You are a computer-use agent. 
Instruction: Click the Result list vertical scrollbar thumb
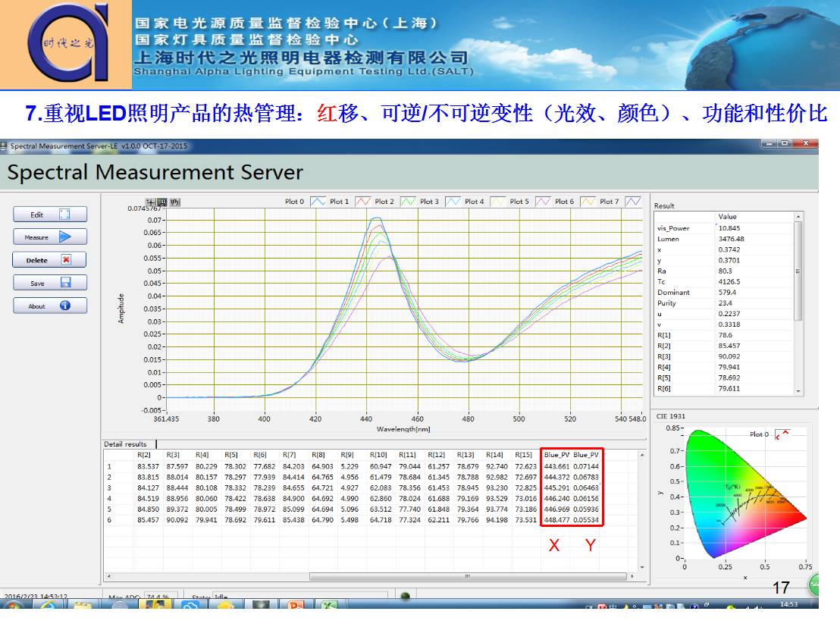pyautogui.click(x=798, y=271)
